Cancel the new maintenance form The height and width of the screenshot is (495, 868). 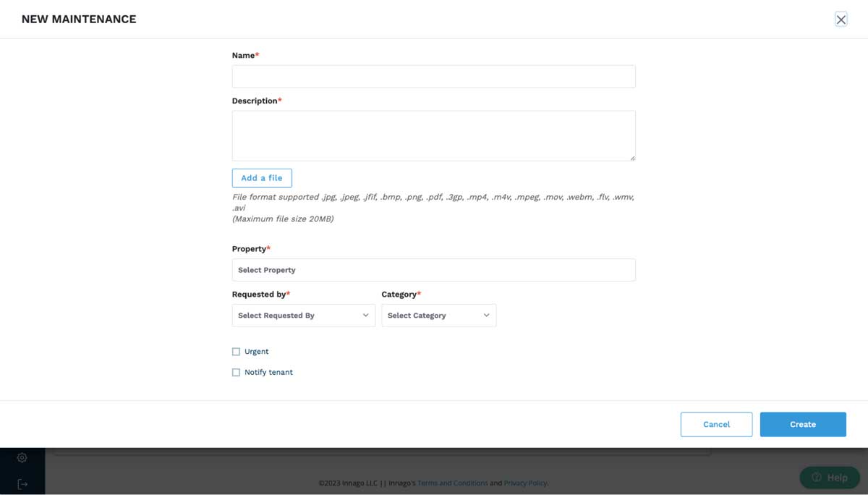(716, 424)
